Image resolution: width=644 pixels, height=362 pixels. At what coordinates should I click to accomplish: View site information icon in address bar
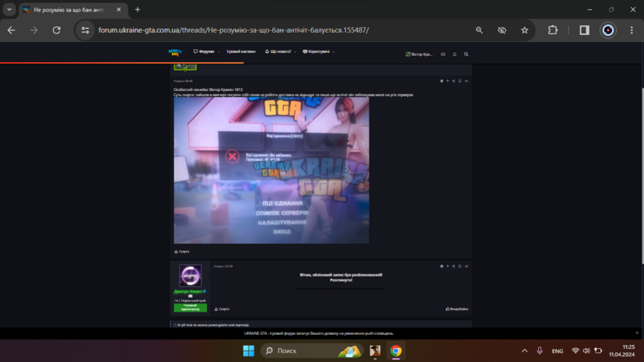(x=85, y=30)
